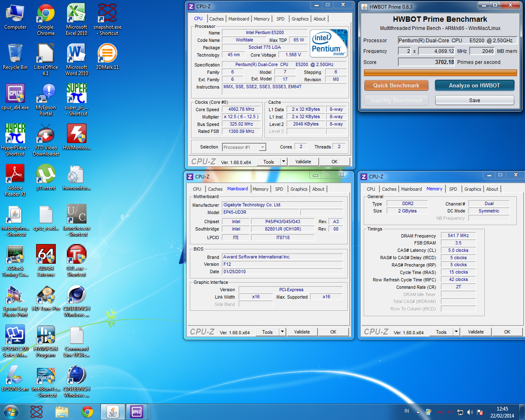Viewport: 525px width, 420px height.
Task: Open the Computer desktop icon
Action: tap(15, 17)
